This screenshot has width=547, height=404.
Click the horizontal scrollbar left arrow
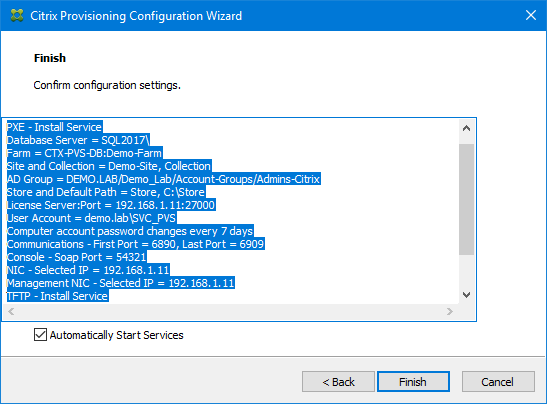tap(11, 311)
